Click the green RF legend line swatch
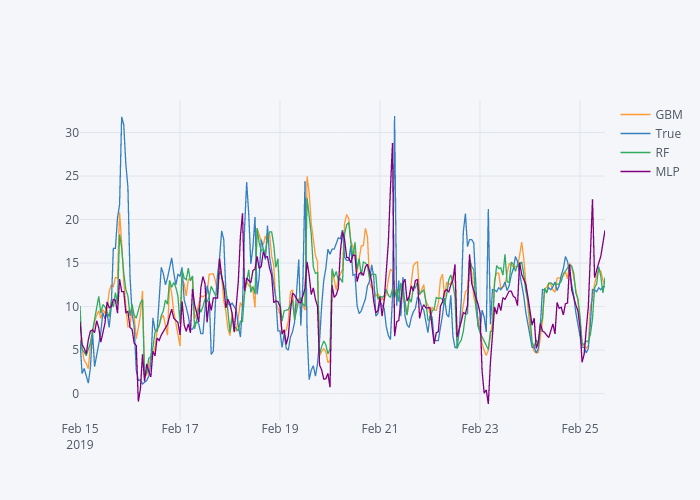Screen dimensions: 700x500 tap(635, 152)
